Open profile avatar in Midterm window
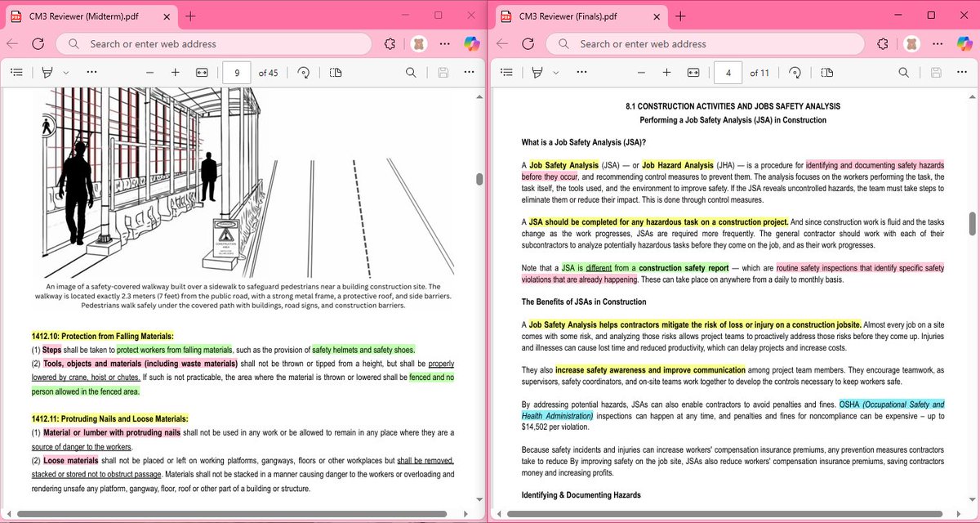980x523 pixels. (417, 44)
